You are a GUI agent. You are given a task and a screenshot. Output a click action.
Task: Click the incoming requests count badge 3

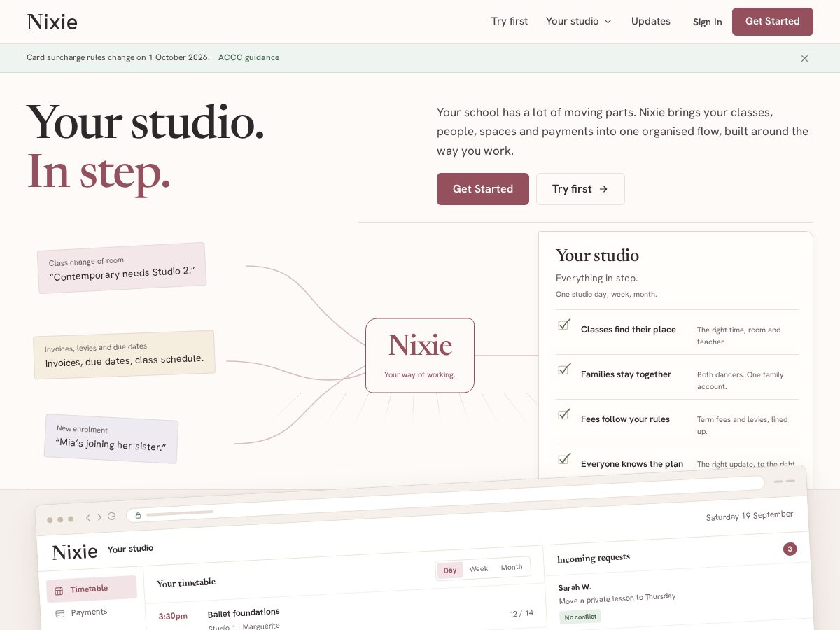point(790,549)
